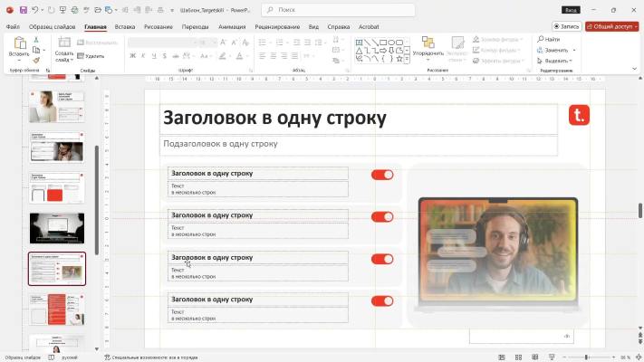Screen dimensions: 644x362
Task: Select the text box shape in gallery
Action: click(359, 43)
